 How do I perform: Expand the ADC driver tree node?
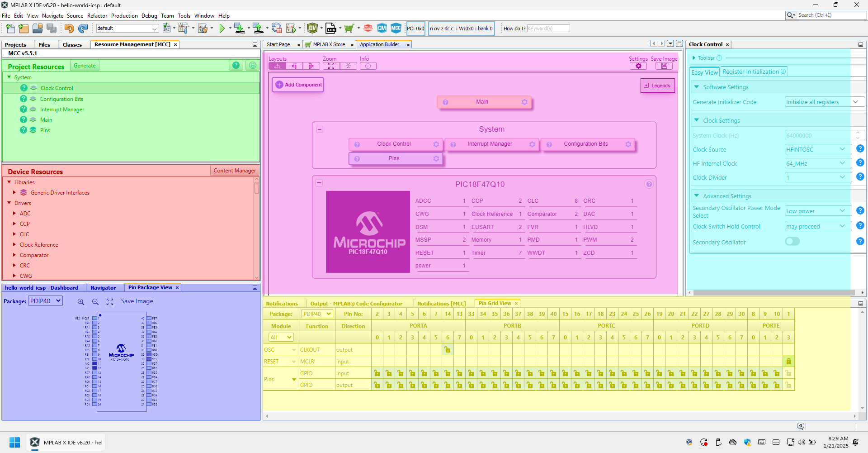click(x=14, y=214)
